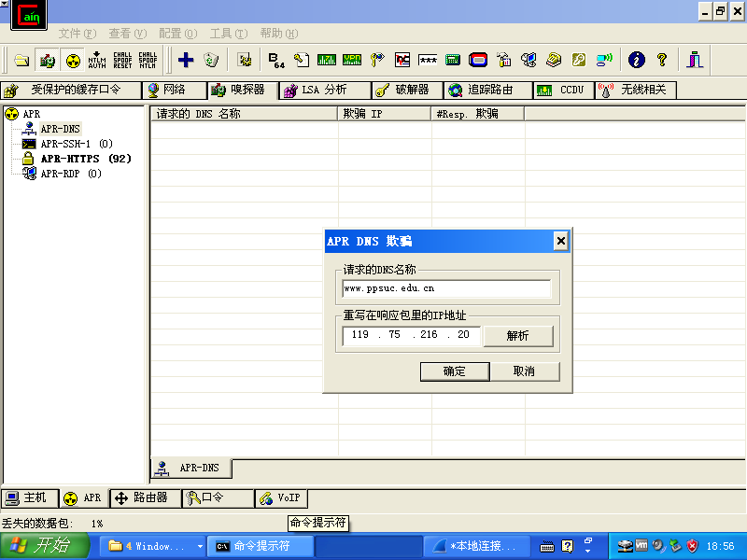Click the yellow question mark Help icon
The height and width of the screenshot is (560, 747).
tap(662, 60)
